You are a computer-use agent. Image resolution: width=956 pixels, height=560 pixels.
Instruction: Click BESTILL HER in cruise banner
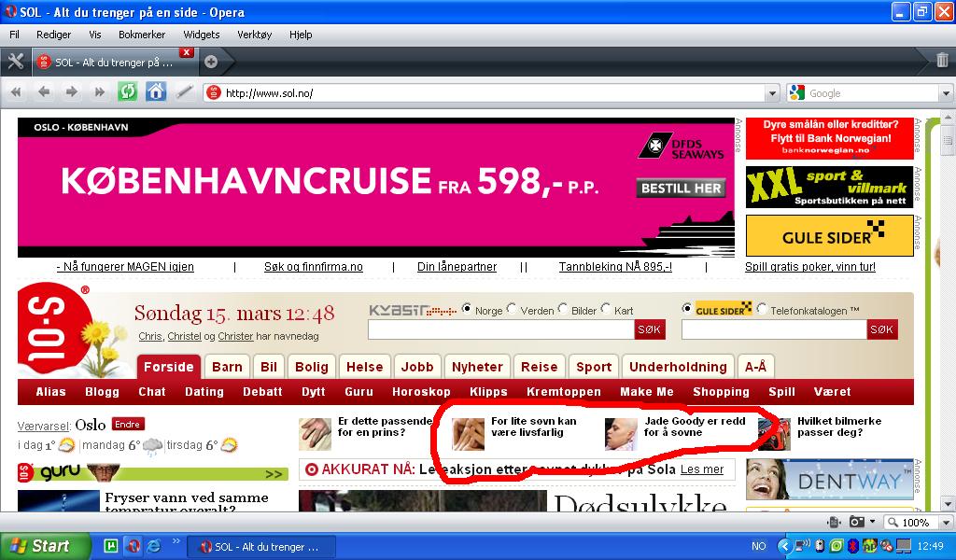coord(681,189)
